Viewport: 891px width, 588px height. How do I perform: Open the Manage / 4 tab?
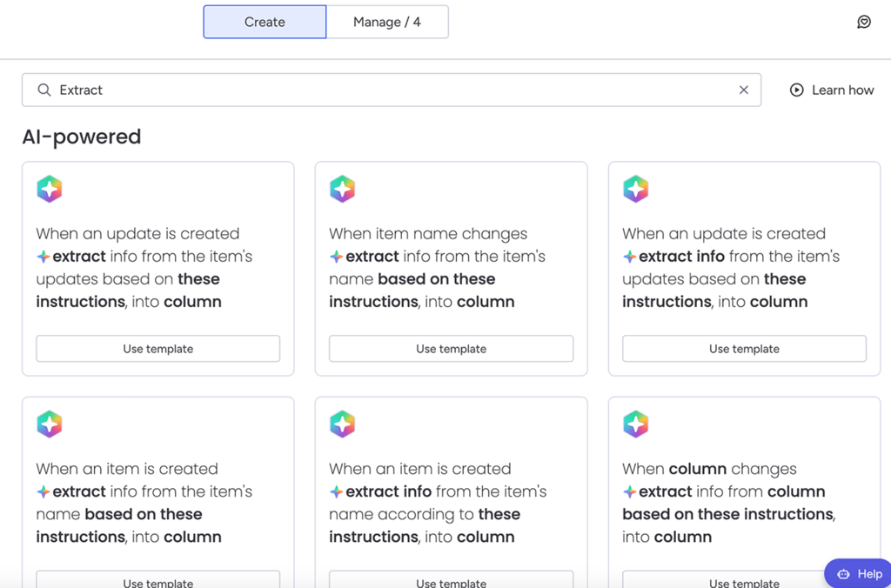click(387, 22)
